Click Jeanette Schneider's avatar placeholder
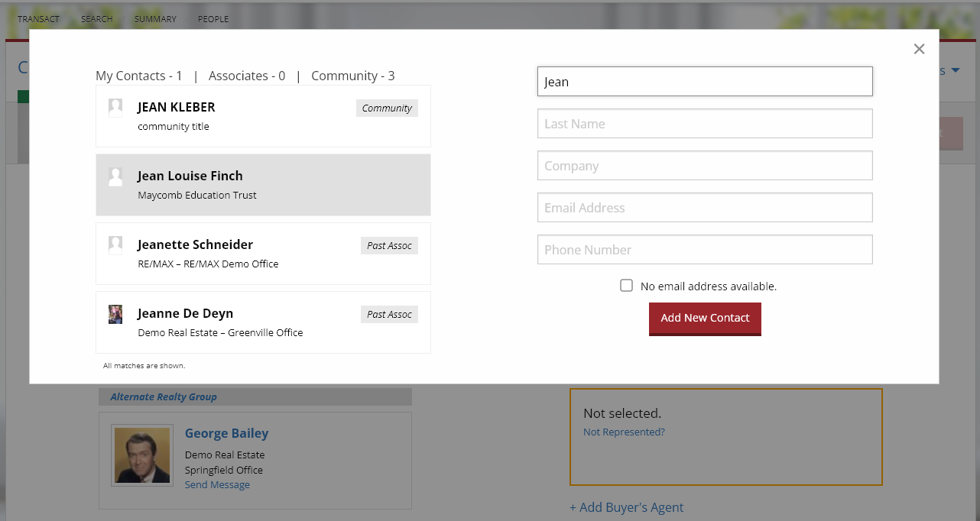The height and width of the screenshot is (521, 980). [x=115, y=244]
